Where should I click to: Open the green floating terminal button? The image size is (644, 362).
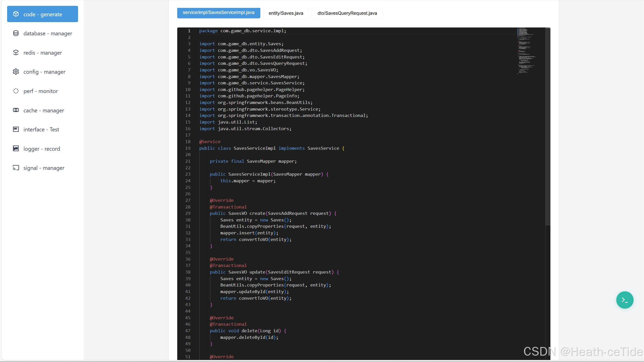tap(624, 300)
